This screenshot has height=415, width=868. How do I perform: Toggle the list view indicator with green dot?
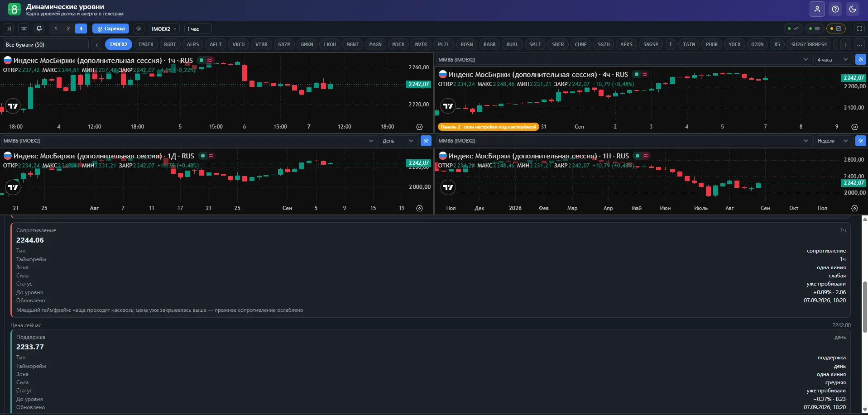(814, 29)
